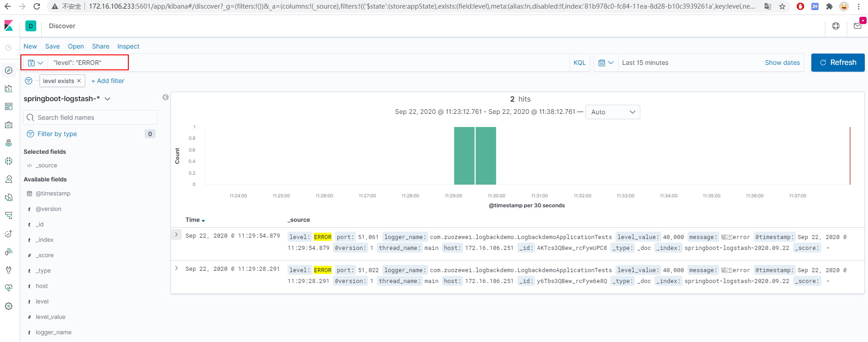Focus the query bar containing "level": "ERROR"
Viewport: 868px width, 342px height.
click(x=308, y=63)
